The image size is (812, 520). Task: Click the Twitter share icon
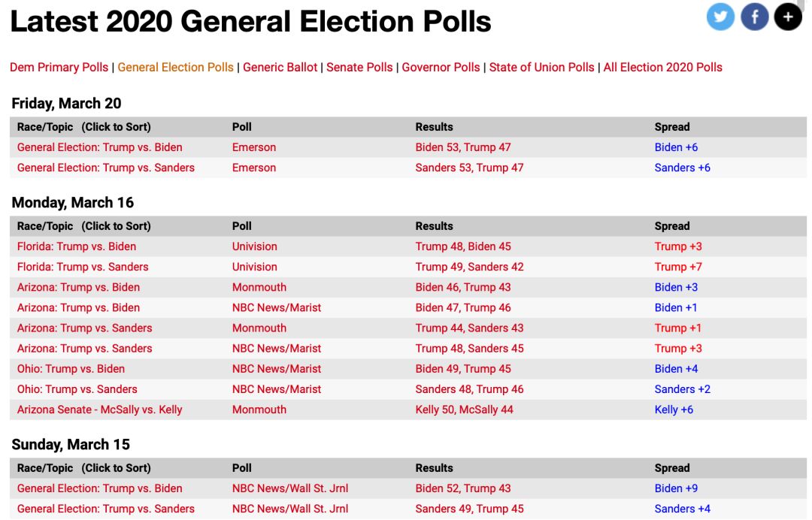tap(720, 17)
